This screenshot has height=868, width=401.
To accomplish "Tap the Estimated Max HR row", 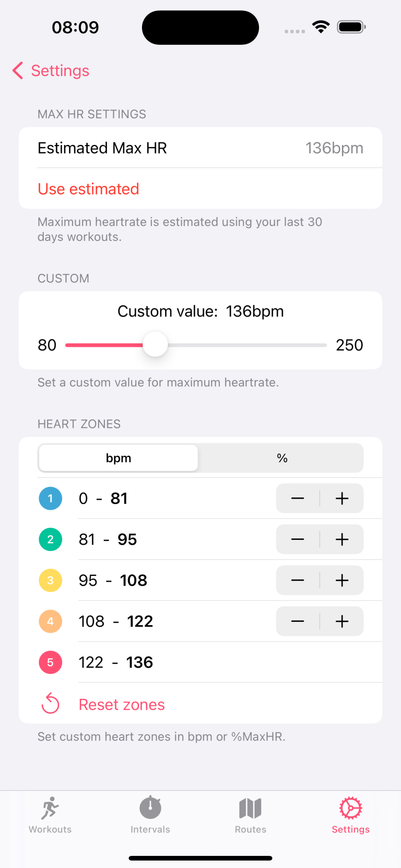I will [x=200, y=148].
